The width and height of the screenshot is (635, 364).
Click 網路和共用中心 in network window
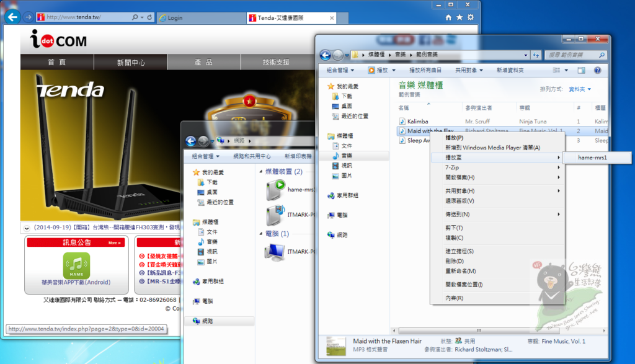252,156
